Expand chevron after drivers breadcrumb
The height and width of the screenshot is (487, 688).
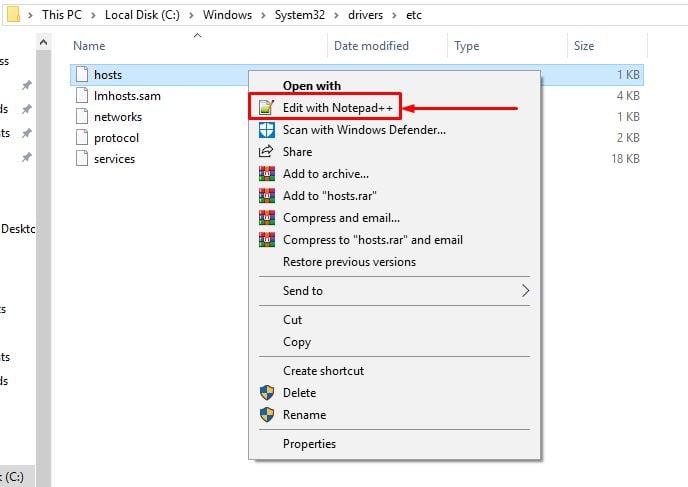pyautogui.click(x=394, y=15)
